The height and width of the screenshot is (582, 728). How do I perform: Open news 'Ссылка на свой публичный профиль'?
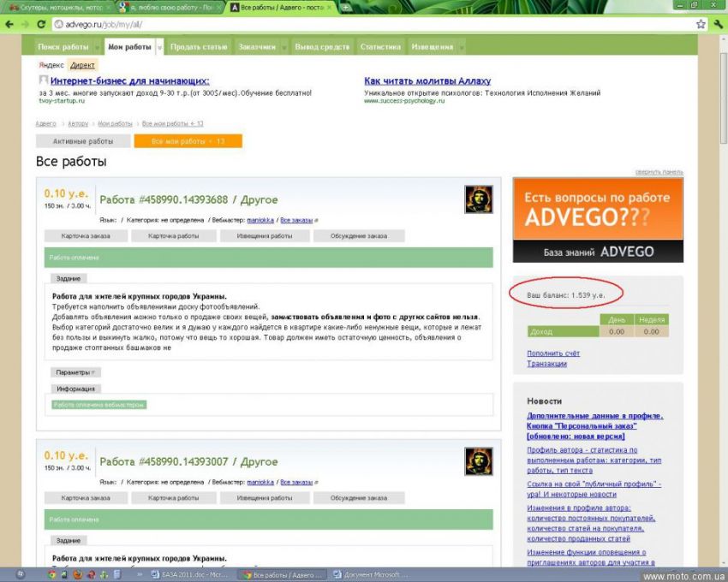coord(594,489)
